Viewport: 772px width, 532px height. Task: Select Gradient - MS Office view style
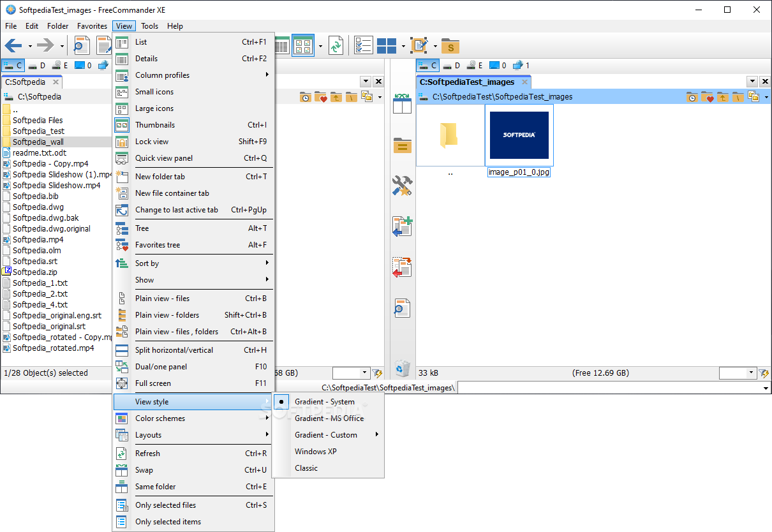pos(328,418)
